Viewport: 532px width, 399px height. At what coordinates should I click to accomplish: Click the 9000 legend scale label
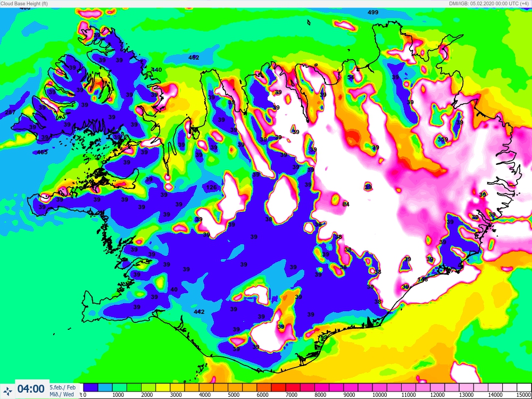click(x=349, y=395)
